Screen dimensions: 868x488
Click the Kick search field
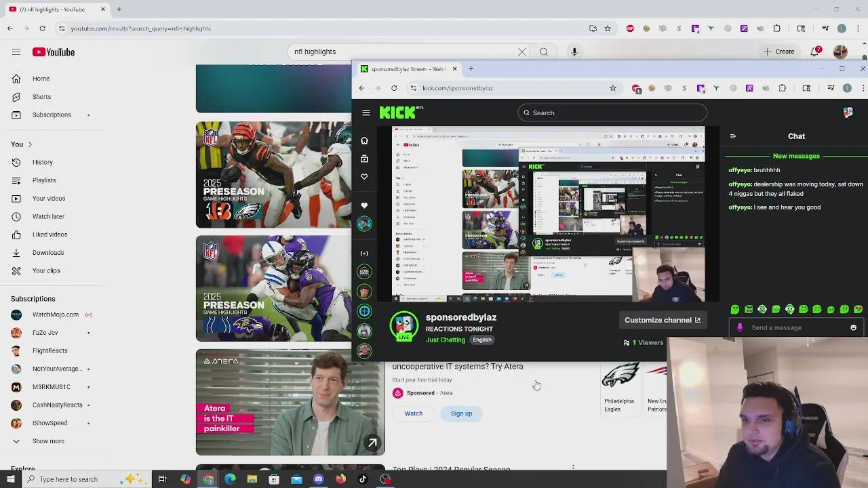612,113
